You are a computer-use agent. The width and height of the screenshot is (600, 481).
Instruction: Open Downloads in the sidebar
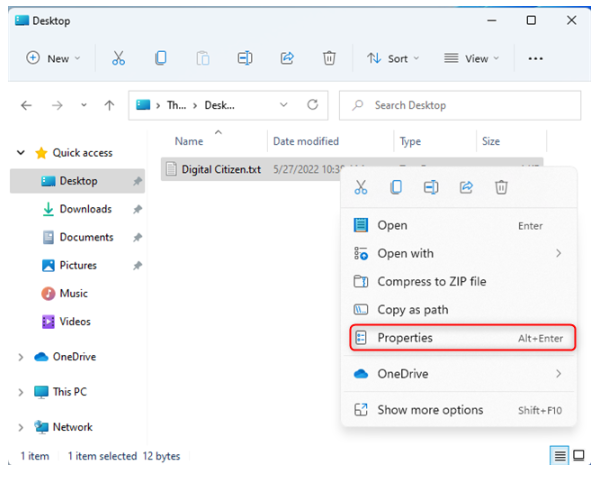point(77,209)
